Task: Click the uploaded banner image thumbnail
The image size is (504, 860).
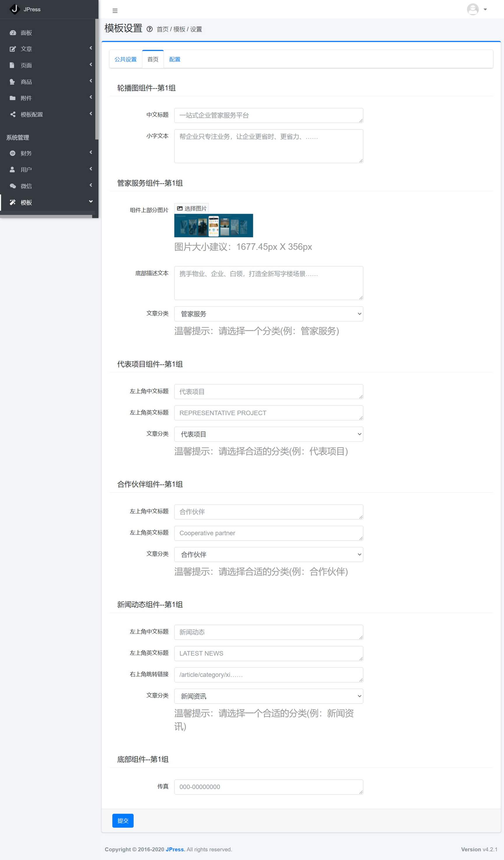Action: tap(213, 226)
